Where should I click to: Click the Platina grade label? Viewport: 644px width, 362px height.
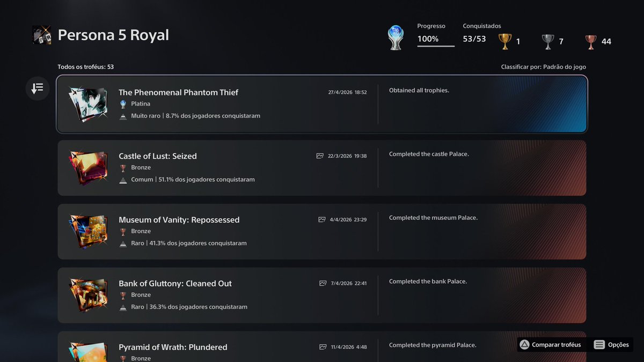141,104
